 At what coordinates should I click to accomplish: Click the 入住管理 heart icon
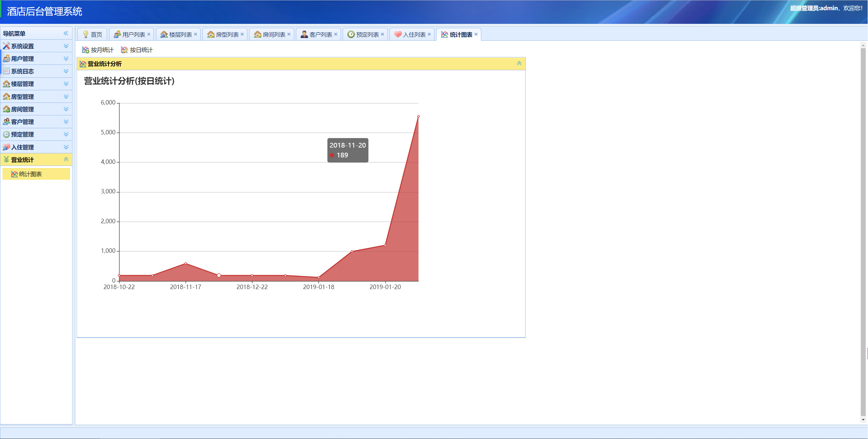tap(6, 147)
